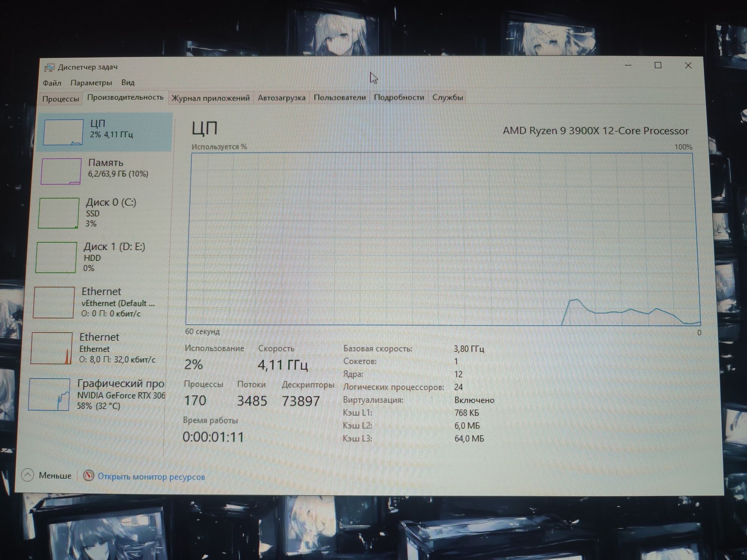Open the Параметры menu
747x560 pixels.
[x=91, y=83]
